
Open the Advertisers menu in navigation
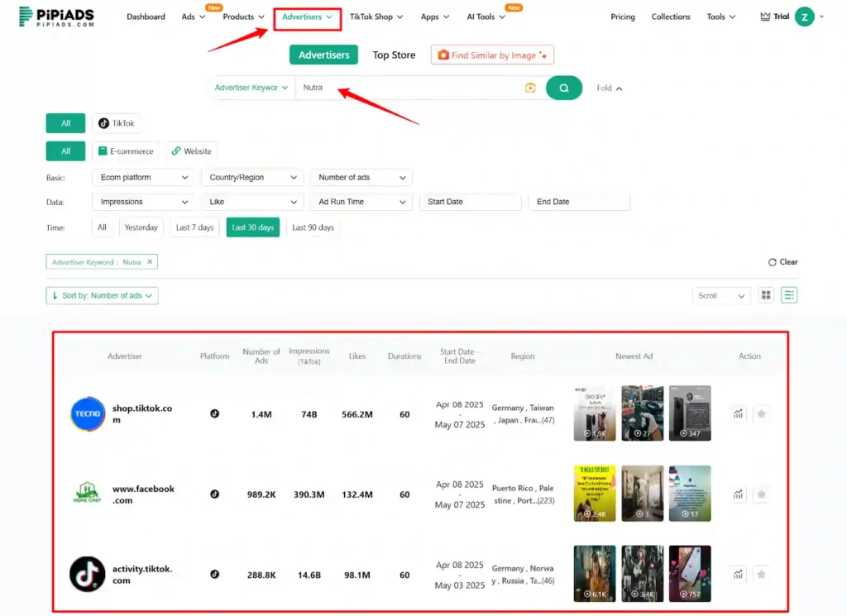tap(307, 16)
